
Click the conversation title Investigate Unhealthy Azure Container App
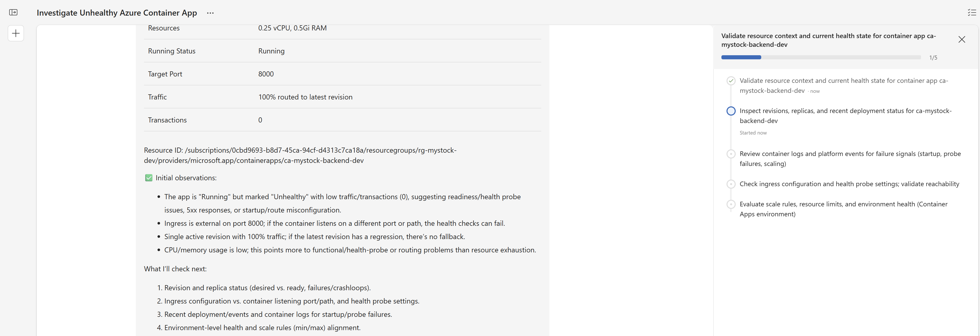coord(117,13)
